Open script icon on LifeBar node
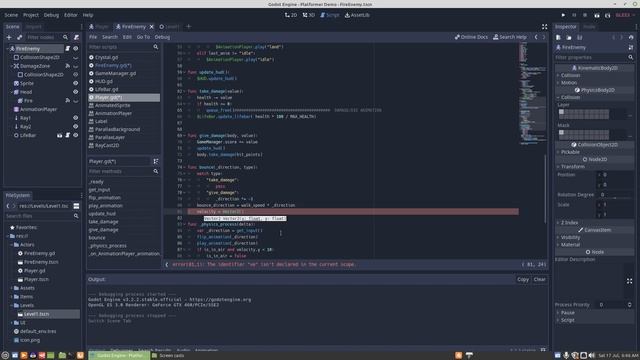640x360 pixels. 67,135
